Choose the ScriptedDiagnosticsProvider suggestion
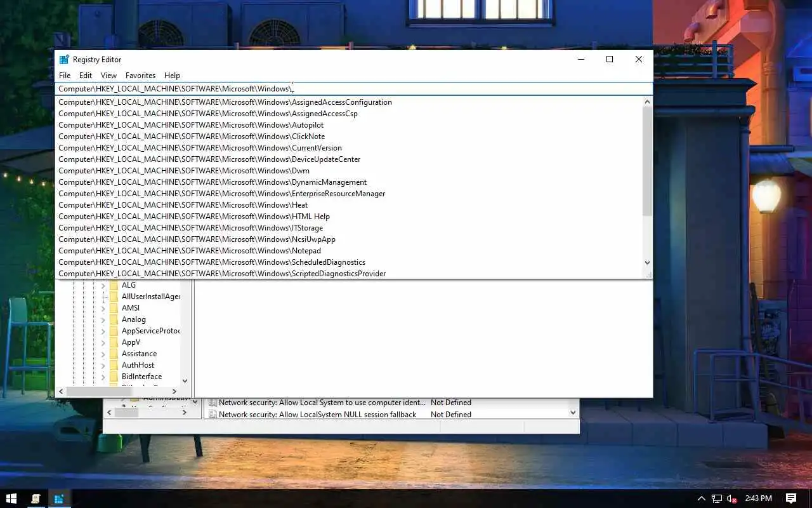 tap(349, 274)
